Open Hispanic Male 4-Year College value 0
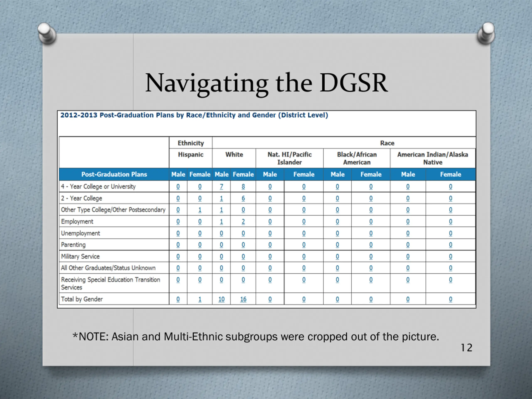Screen dimensions: 532x399 pos(178,187)
